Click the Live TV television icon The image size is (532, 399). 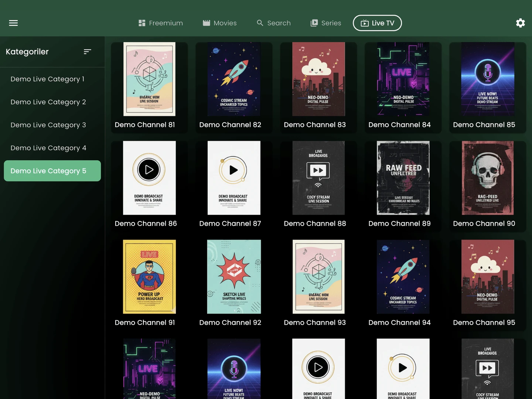coord(365,23)
